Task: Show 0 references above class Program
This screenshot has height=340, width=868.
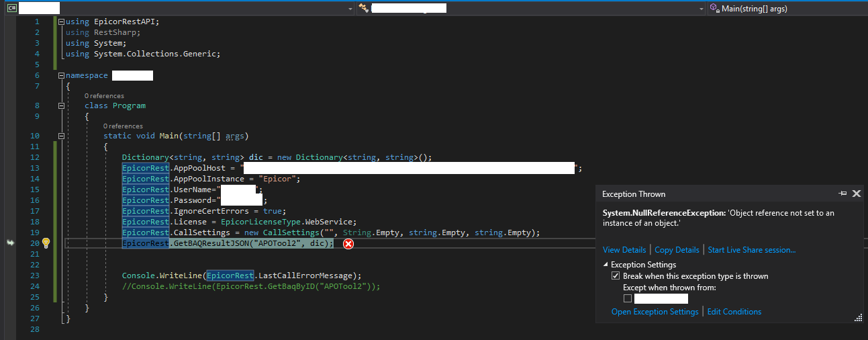Action: (x=104, y=96)
